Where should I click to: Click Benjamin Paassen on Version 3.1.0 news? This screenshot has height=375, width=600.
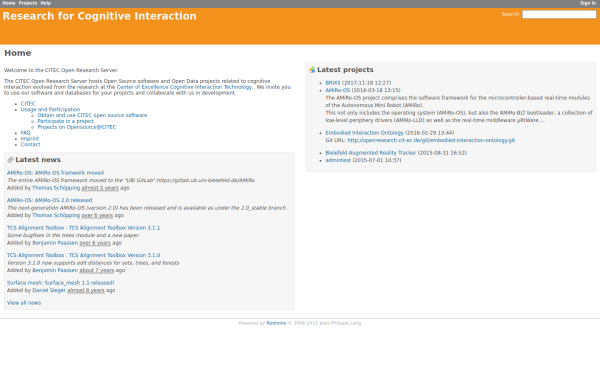point(55,270)
